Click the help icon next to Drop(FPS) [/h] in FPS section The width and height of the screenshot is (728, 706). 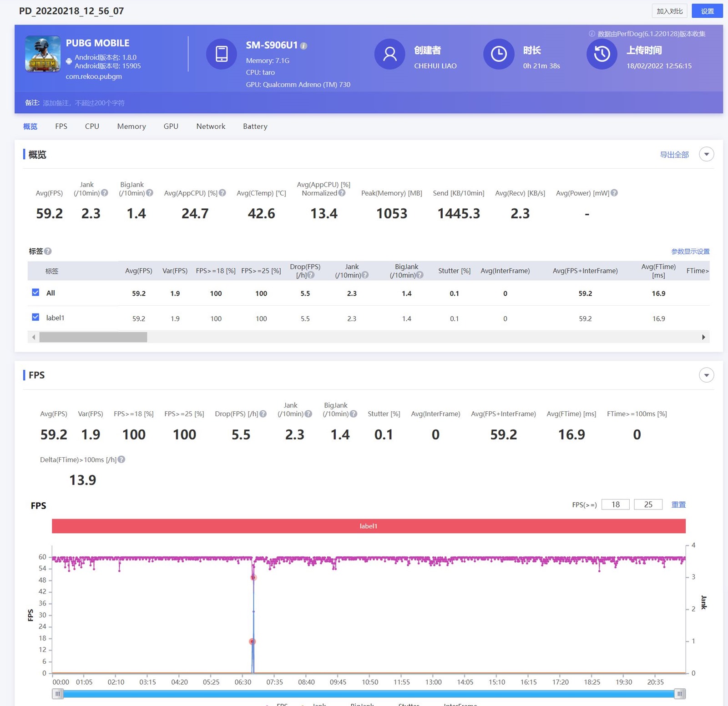click(x=263, y=414)
